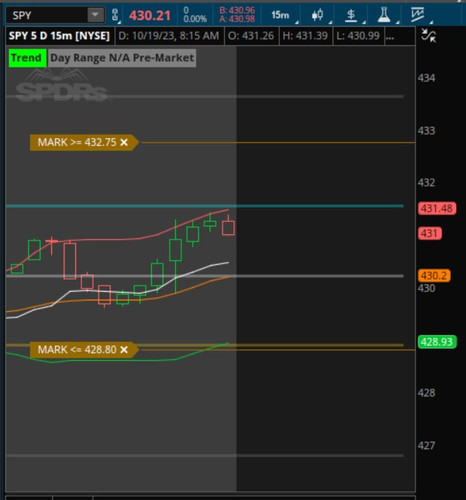Click the last price 430.21
The width and height of the screenshot is (466, 500).
coord(150,15)
